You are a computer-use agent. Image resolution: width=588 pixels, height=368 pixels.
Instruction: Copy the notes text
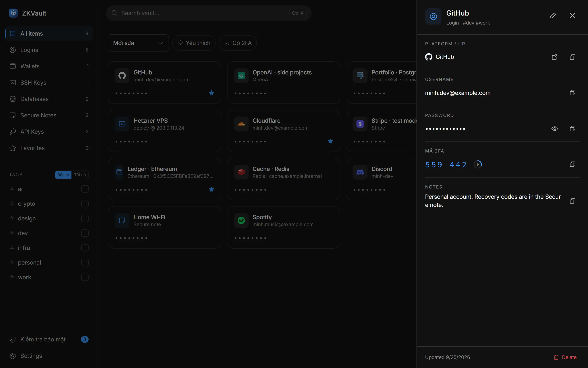tap(572, 201)
